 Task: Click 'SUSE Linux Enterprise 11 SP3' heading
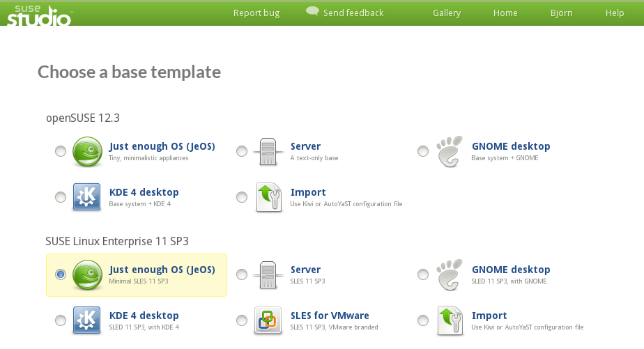click(x=117, y=242)
